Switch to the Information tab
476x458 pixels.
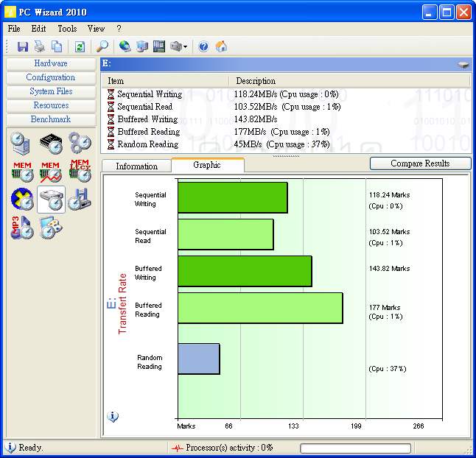coord(136,166)
